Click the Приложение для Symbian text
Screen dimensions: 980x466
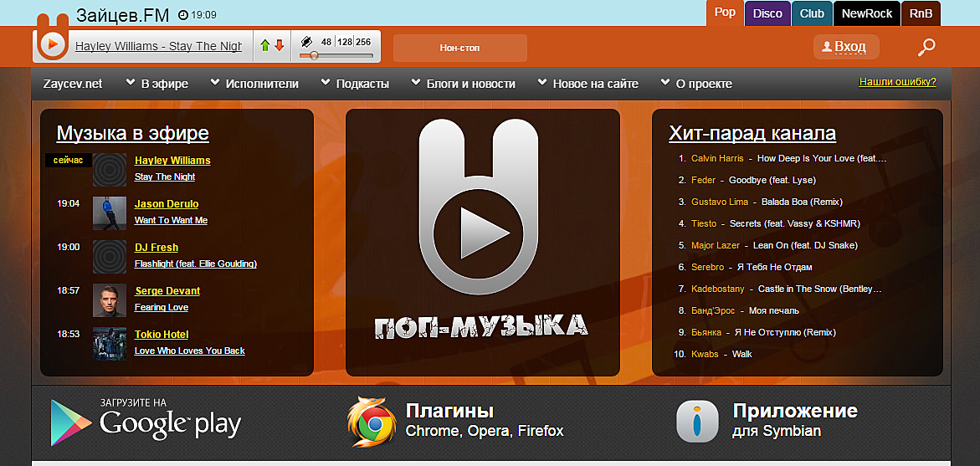tap(795, 421)
